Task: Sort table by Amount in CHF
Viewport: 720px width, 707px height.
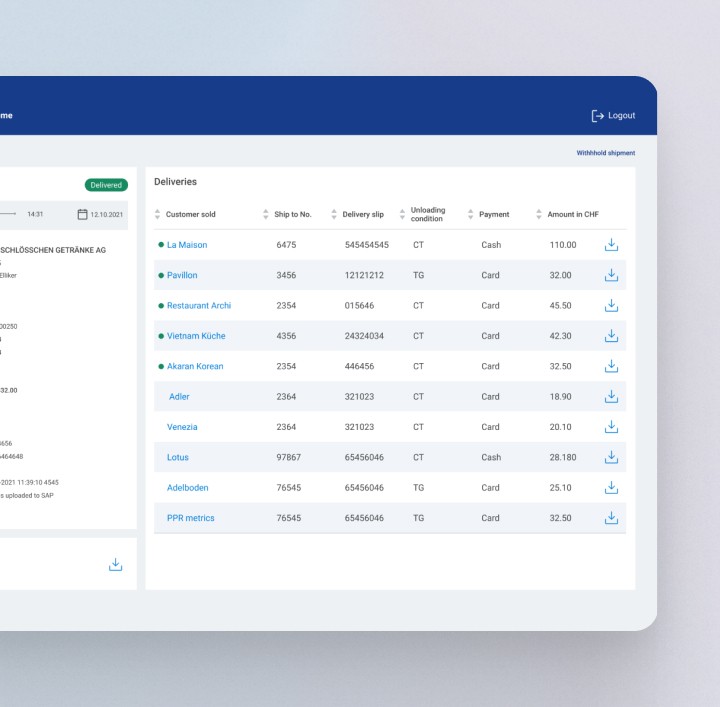Action: (539, 214)
